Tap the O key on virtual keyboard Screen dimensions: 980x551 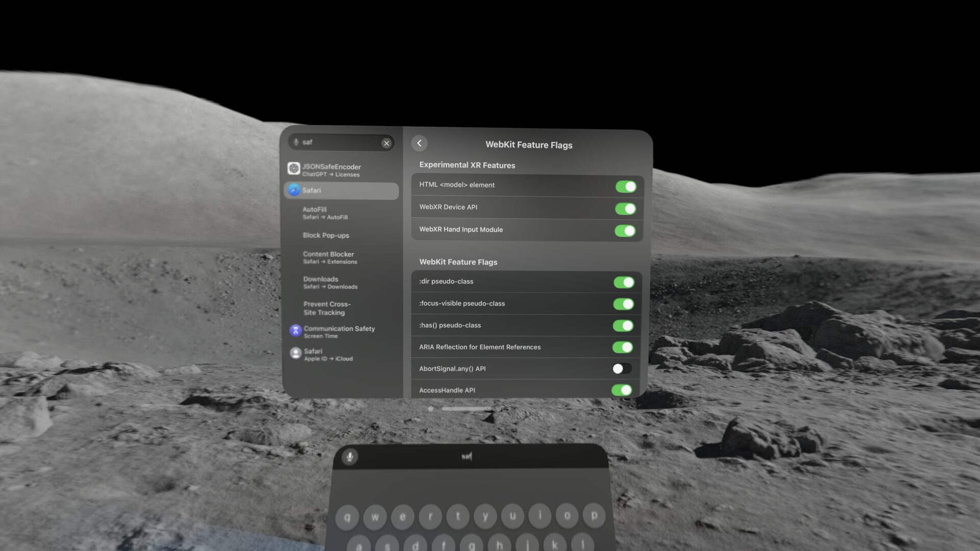567,516
